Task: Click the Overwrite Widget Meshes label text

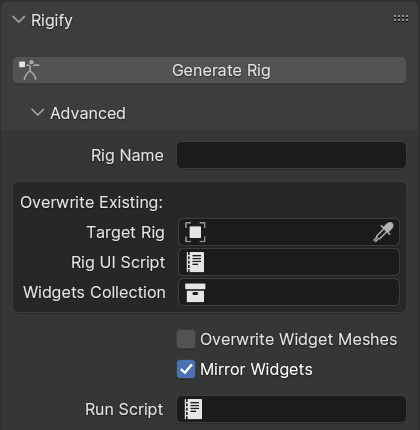Action: tap(299, 340)
